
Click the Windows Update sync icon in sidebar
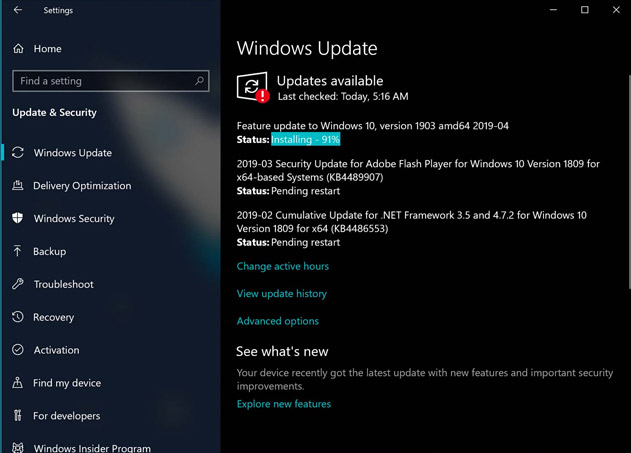coord(18,152)
